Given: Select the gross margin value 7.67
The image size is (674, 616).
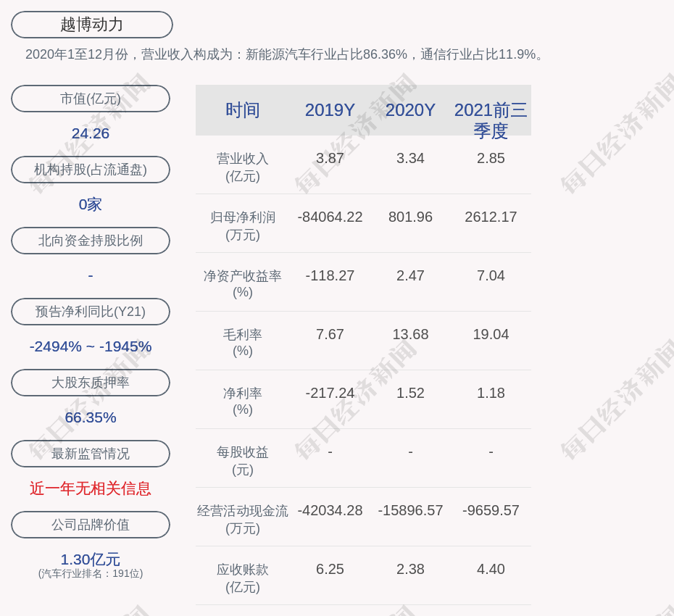Looking at the screenshot, I should click(330, 334).
